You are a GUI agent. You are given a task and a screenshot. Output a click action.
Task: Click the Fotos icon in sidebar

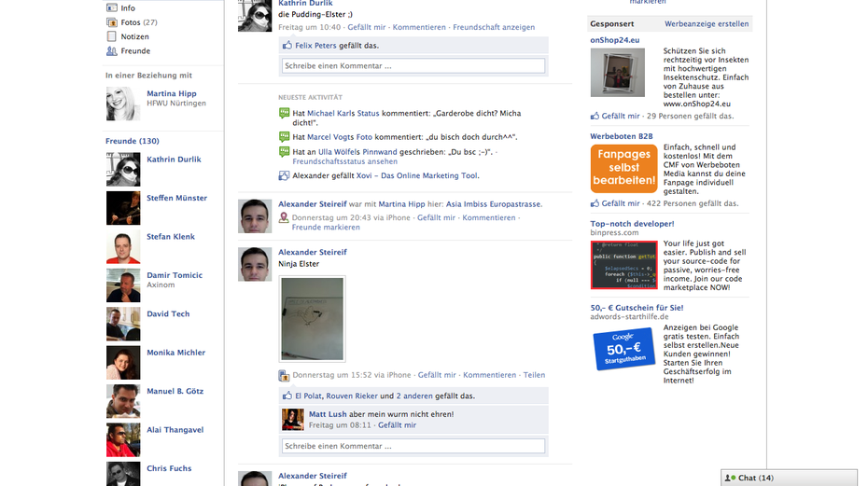point(112,22)
